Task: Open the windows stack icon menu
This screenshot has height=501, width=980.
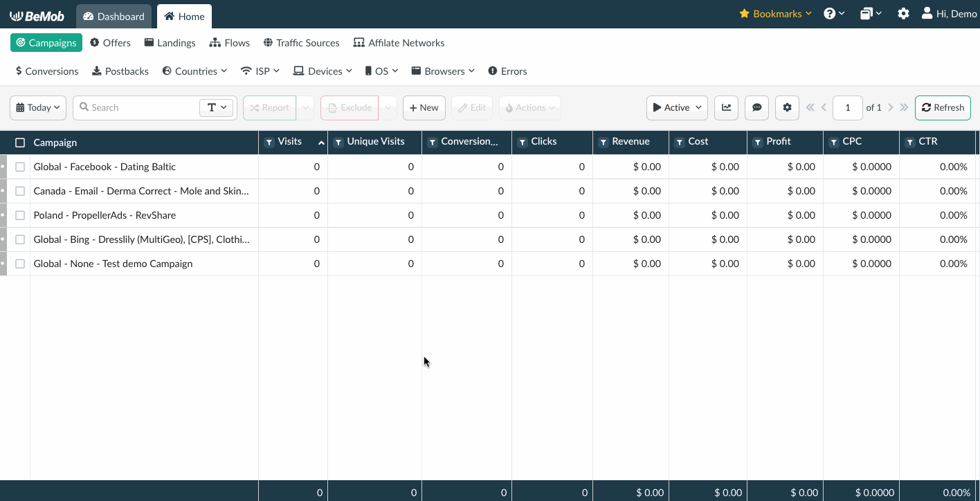Action: point(871,14)
